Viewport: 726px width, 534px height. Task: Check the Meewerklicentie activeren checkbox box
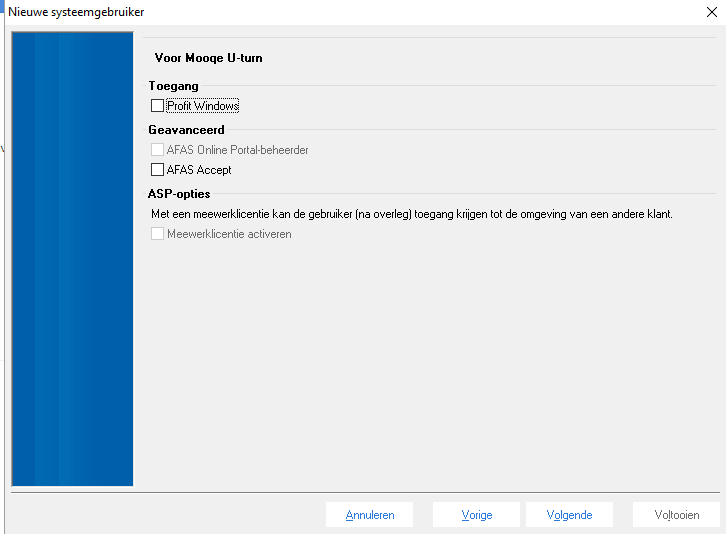click(x=157, y=234)
